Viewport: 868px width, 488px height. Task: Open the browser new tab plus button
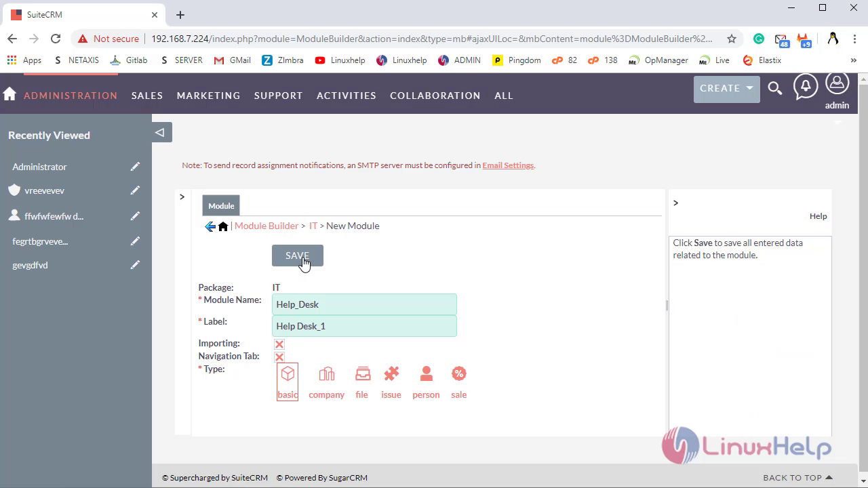coord(180,14)
